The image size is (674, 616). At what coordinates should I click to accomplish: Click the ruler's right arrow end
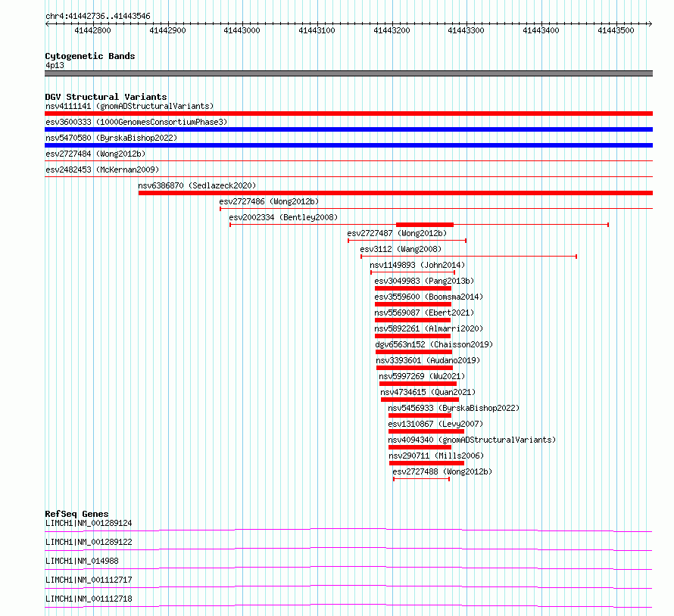[651, 24]
